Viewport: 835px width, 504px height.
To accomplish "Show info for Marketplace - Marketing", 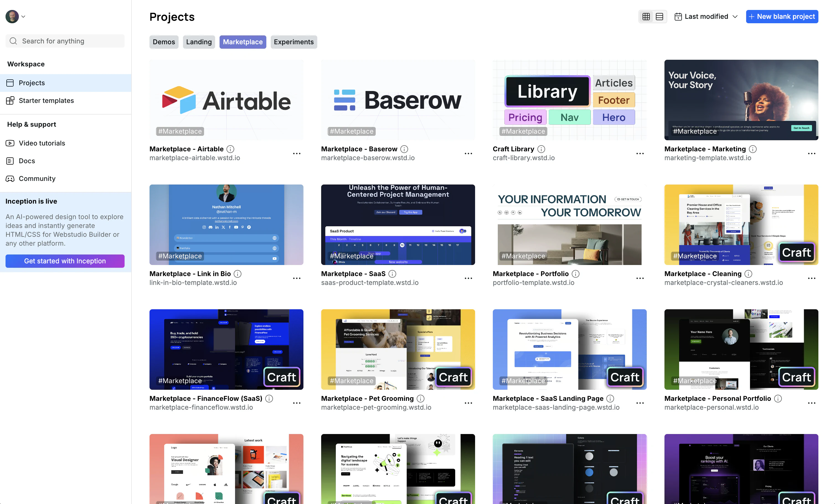I will (x=753, y=149).
